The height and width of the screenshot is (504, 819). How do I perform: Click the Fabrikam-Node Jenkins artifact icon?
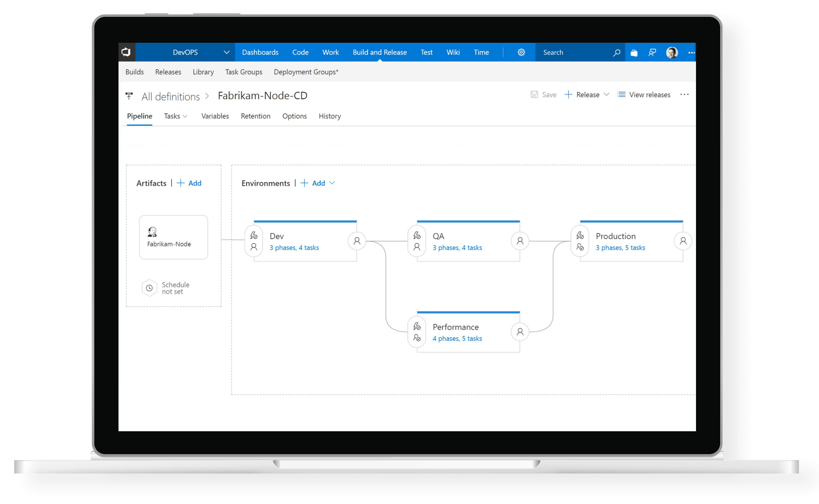(x=152, y=232)
